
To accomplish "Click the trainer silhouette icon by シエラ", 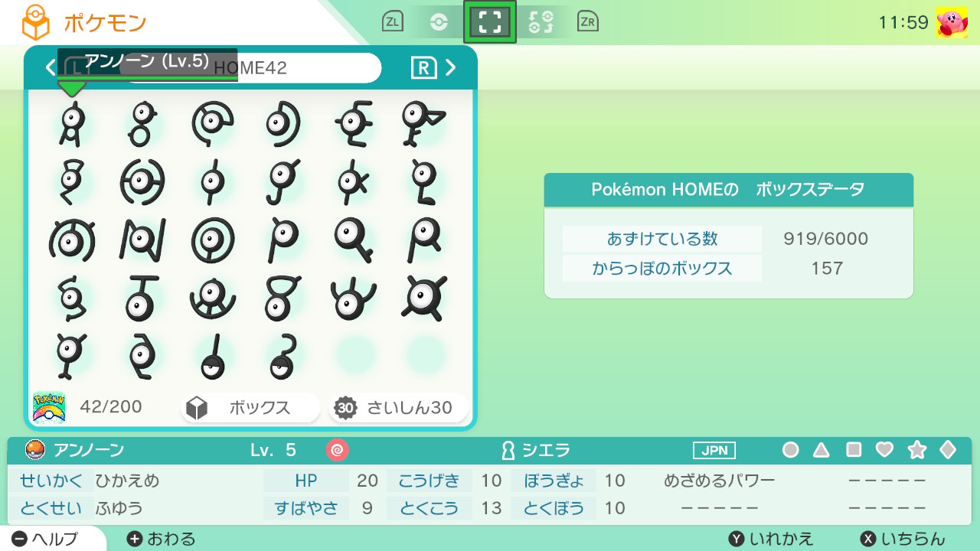I will click(507, 450).
